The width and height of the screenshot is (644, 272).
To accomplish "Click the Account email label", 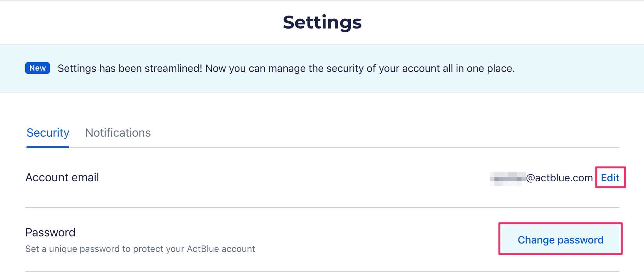I will 62,177.
